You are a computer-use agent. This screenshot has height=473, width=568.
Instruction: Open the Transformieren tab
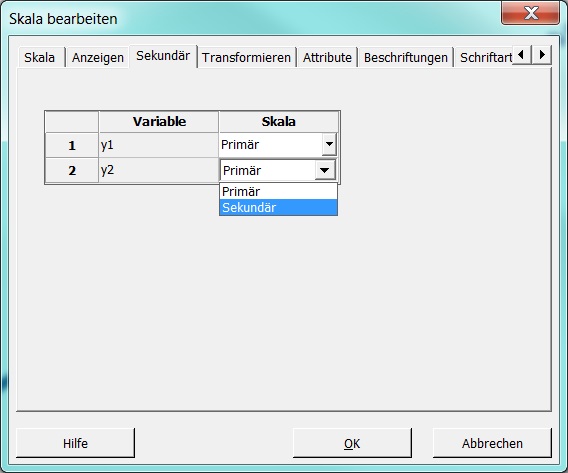point(246,57)
